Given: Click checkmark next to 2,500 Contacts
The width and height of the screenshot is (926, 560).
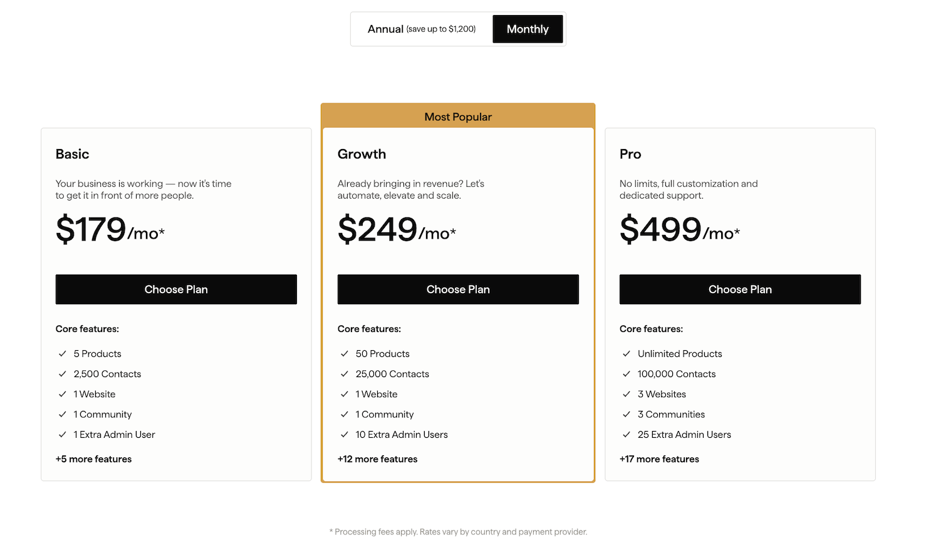Looking at the screenshot, I should pos(63,374).
